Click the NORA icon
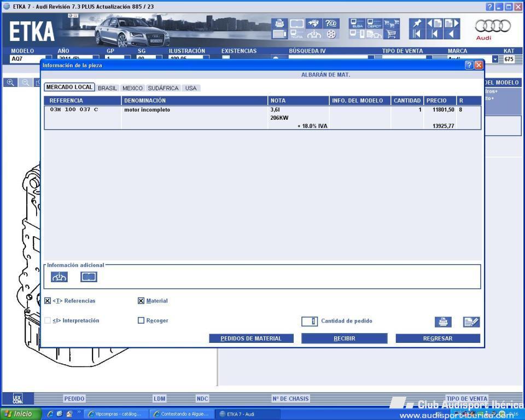Image resolution: width=525 pixels, height=420 pixels. coord(296,34)
